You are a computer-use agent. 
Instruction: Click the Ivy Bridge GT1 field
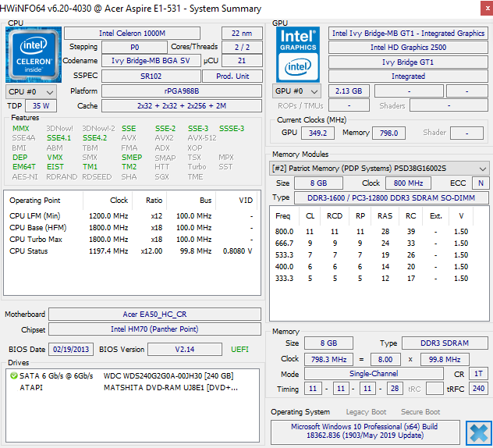point(408,62)
